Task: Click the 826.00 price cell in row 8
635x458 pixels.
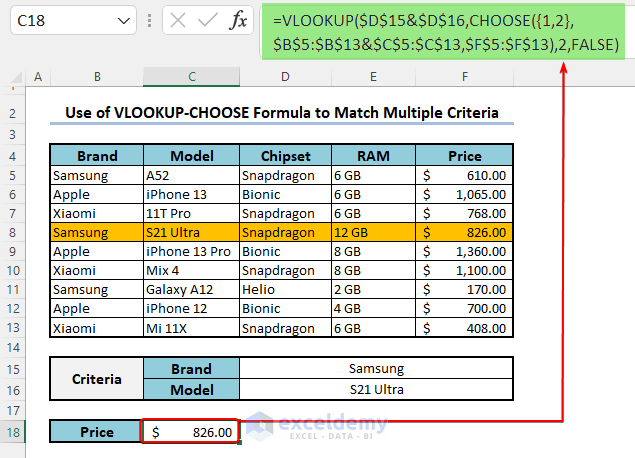Action: pos(465,232)
